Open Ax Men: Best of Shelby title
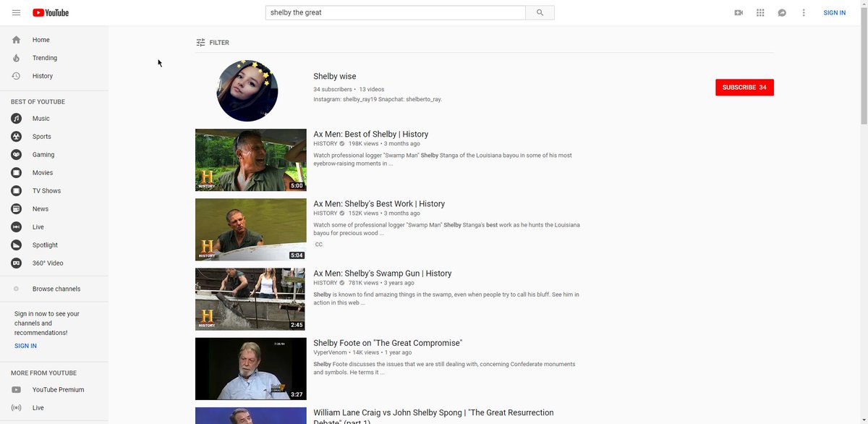Image resolution: width=868 pixels, height=424 pixels. tap(371, 134)
